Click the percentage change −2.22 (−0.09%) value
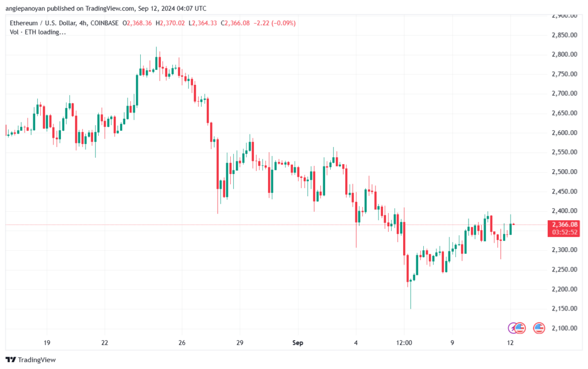This screenshot has height=369, width=588. click(274, 23)
